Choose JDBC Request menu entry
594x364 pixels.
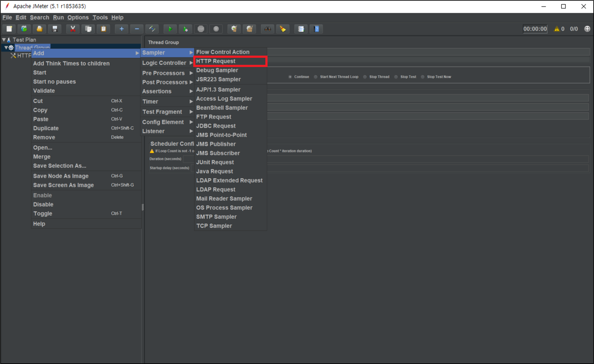coord(231,126)
